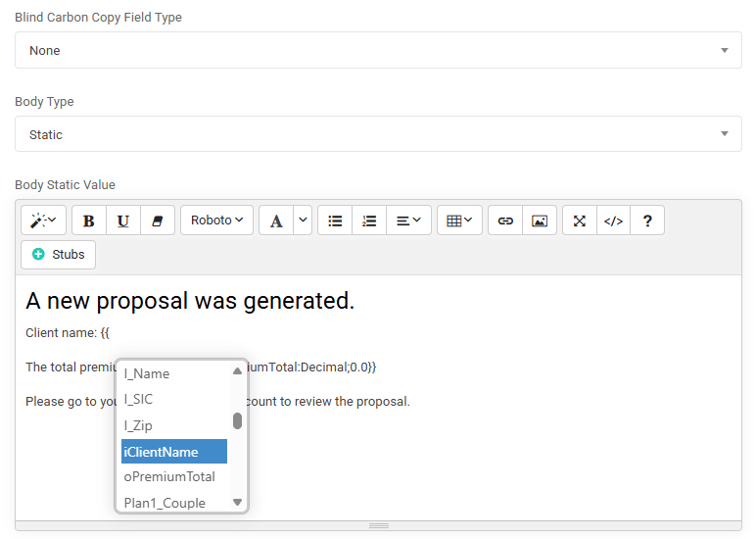756x539 pixels.
Task: Toggle underline formatting
Action: point(123,220)
